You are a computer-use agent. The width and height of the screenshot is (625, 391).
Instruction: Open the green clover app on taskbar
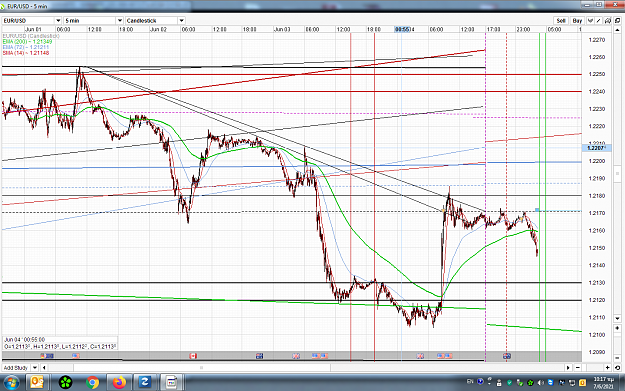click(x=65, y=383)
